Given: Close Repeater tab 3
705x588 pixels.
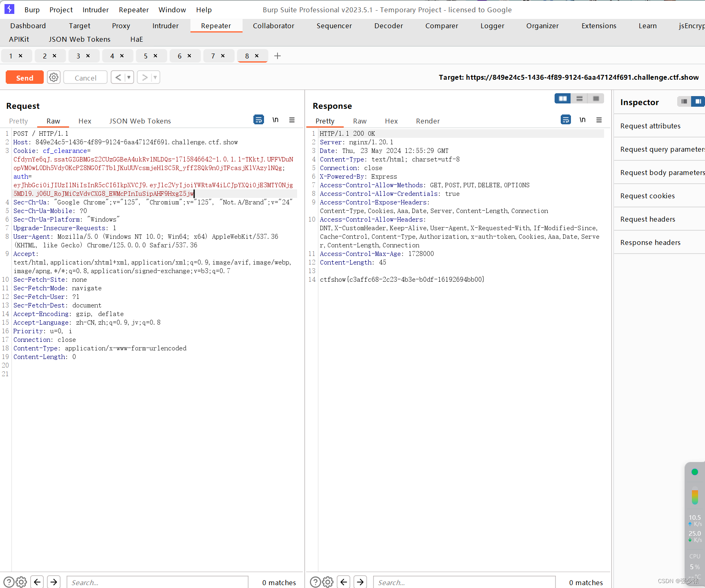Looking at the screenshot, I should [88, 56].
